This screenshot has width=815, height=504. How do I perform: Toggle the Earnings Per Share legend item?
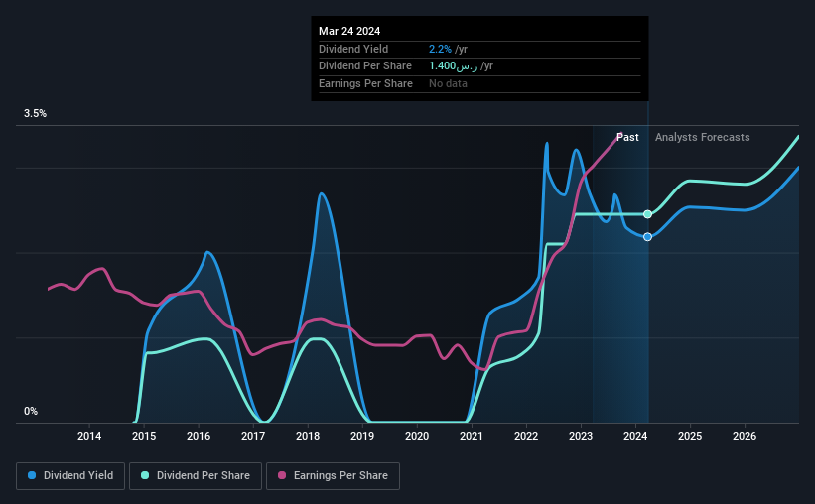click(x=333, y=475)
